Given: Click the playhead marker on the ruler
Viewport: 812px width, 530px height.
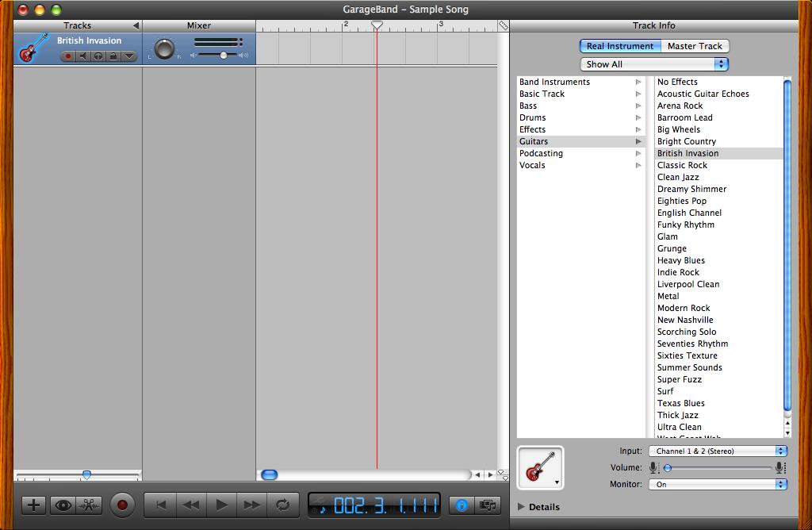Looking at the screenshot, I should click(377, 25).
